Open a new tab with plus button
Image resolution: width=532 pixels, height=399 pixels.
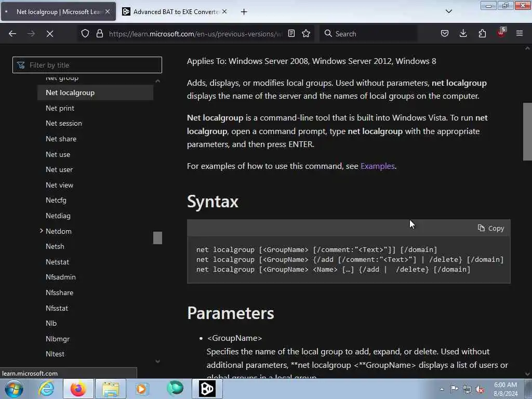244,12
